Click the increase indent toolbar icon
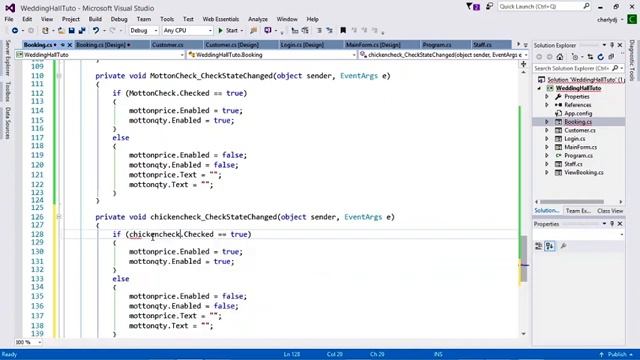 point(305,31)
